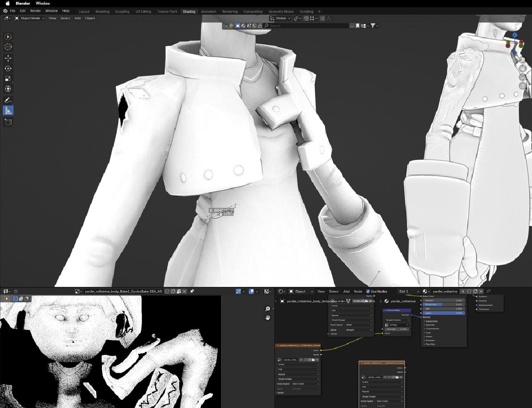Toggle the node editor pin icon
Viewport: 532px width, 408px height.
(x=488, y=291)
